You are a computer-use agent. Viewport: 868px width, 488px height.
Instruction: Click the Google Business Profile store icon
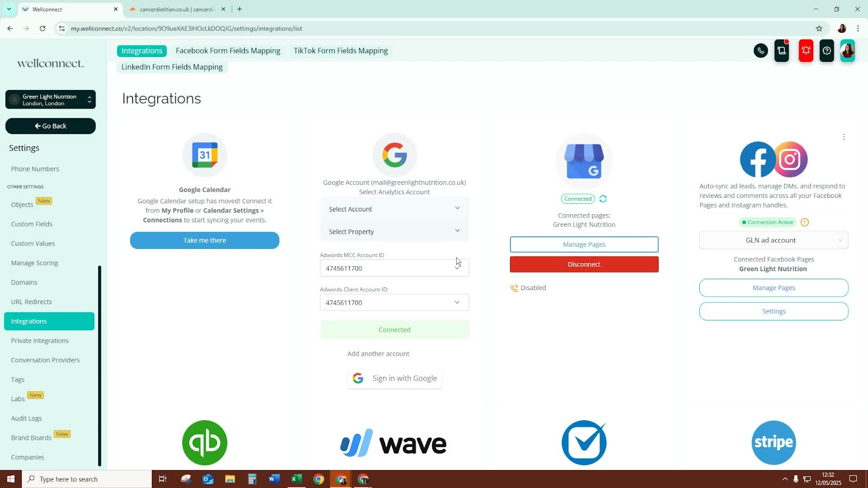[x=584, y=161]
